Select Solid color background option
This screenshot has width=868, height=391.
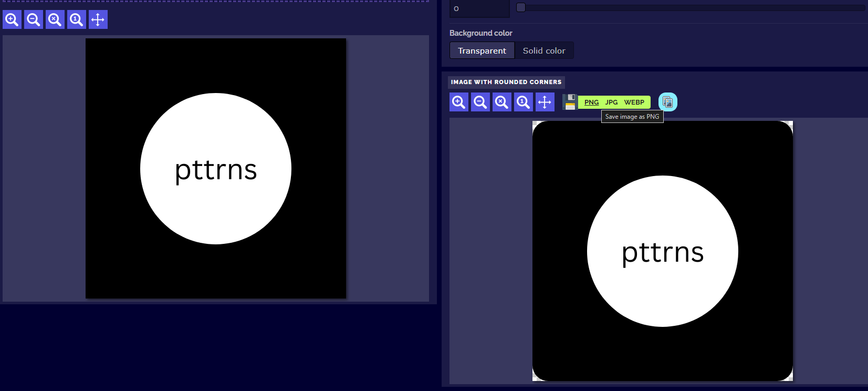pyautogui.click(x=544, y=50)
